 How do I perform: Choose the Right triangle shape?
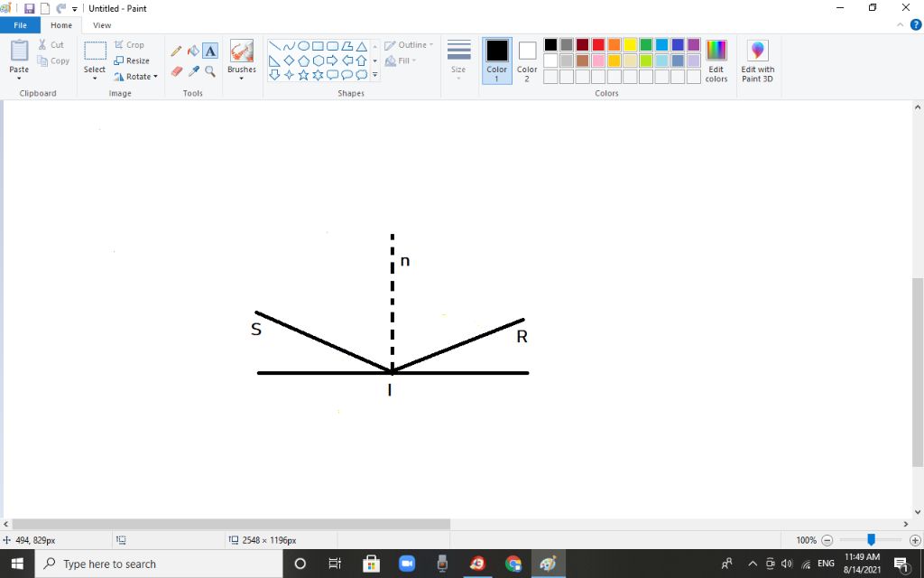point(274,61)
